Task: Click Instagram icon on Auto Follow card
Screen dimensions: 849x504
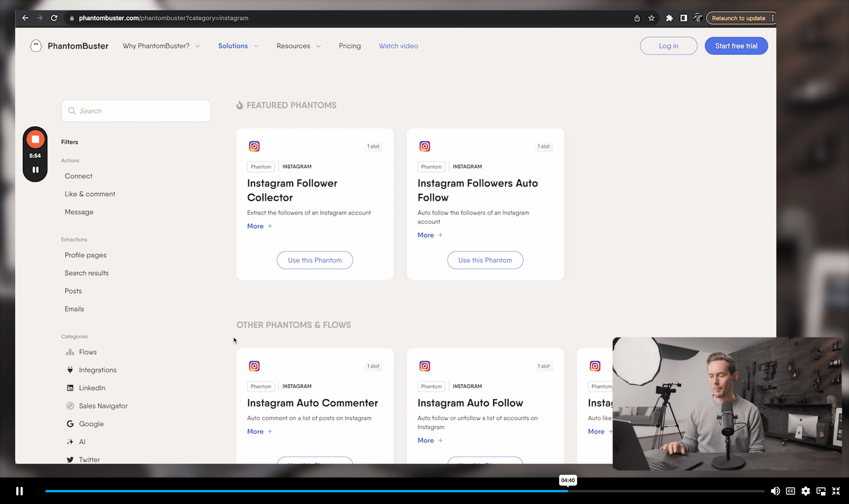Action: [x=424, y=366]
